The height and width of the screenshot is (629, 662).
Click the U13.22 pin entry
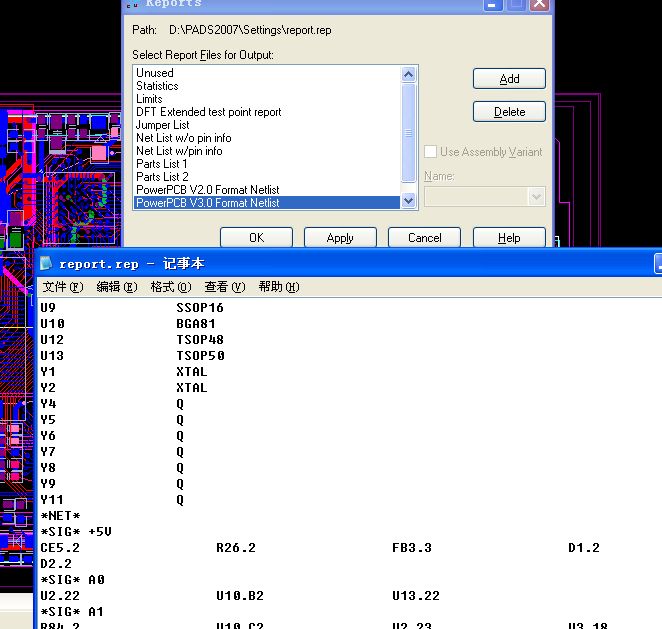(x=416, y=596)
